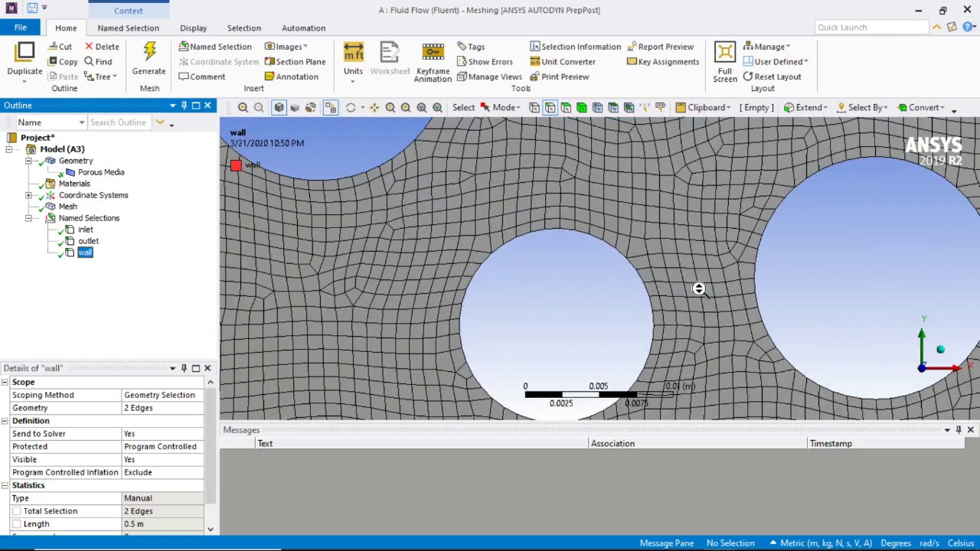This screenshot has width=980, height=551.
Task: Open the Images dropdown
Action: tap(286, 47)
